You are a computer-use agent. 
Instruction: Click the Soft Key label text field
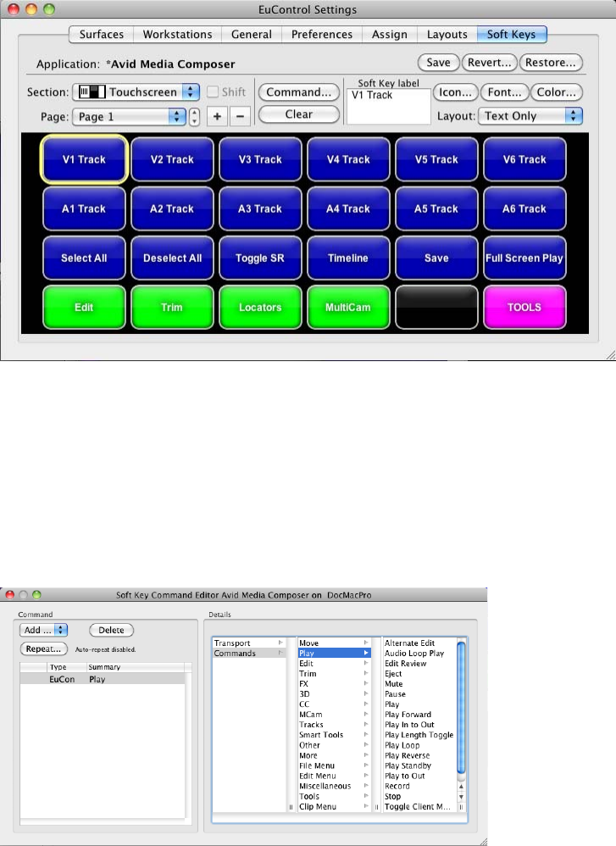pos(388,106)
